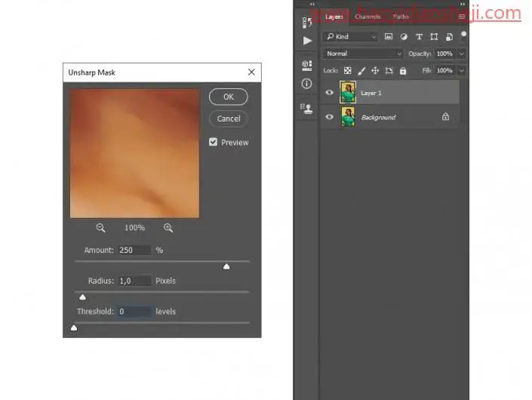Lock all layer attributes padlock

(403, 71)
